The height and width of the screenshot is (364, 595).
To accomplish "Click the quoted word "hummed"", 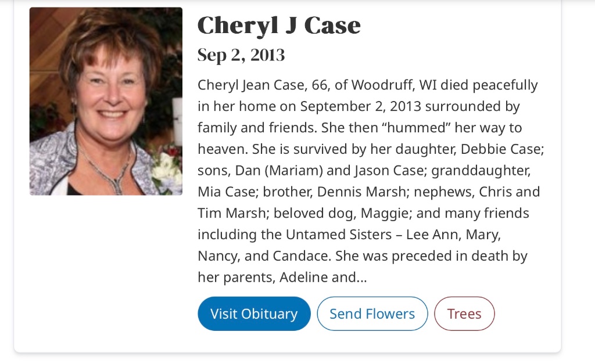I will pos(417,128).
